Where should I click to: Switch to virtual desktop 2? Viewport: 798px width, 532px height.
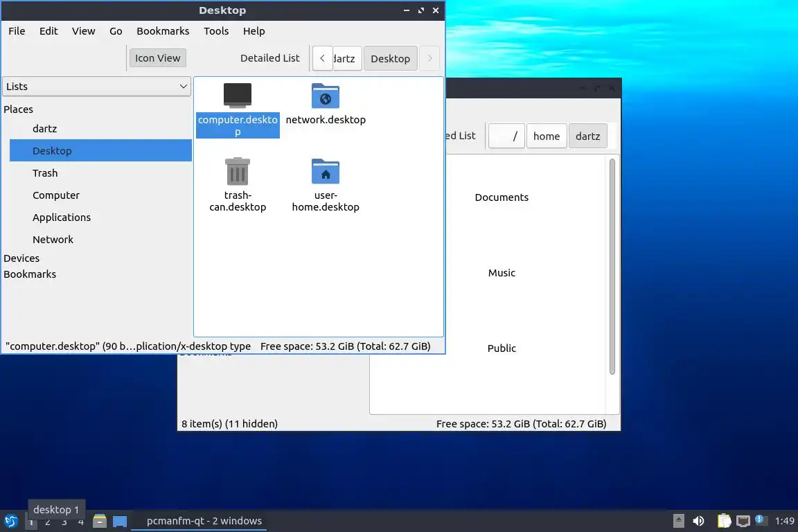[x=48, y=522]
